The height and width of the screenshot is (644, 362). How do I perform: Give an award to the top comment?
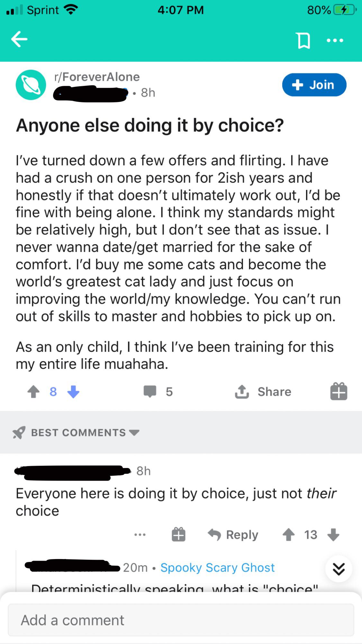178,535
